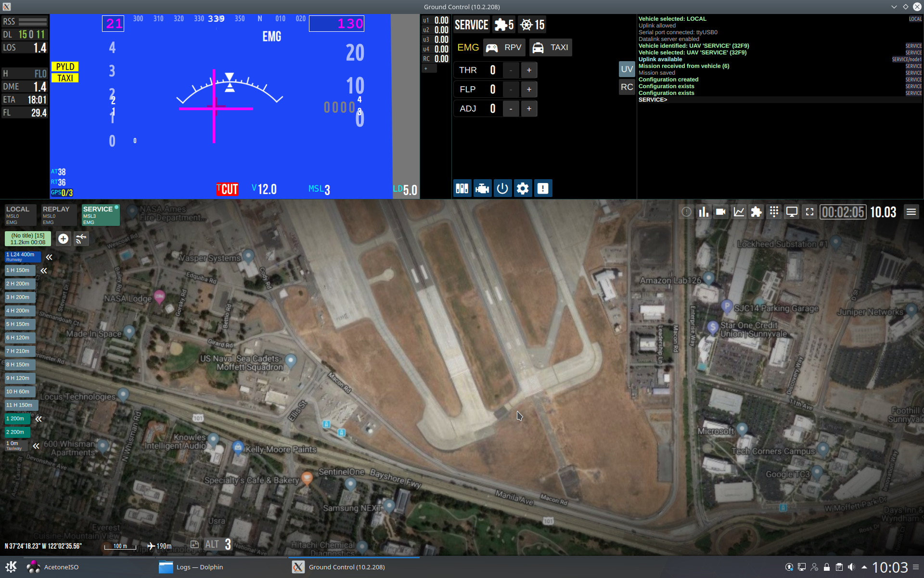Collapse the Runway 1 L24 400m section
Image resolution: width=924 pixels, height=578 pixels.
[x=49, y=257]
